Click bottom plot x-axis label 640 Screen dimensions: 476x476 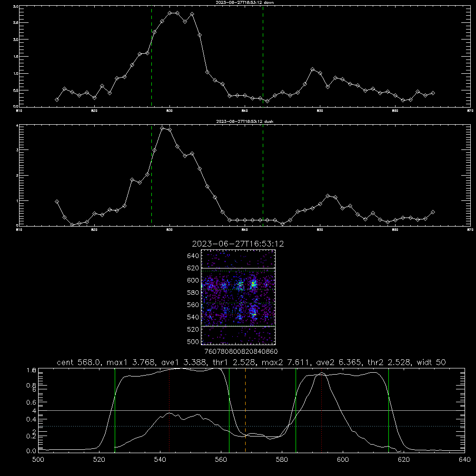coord(465,460)
